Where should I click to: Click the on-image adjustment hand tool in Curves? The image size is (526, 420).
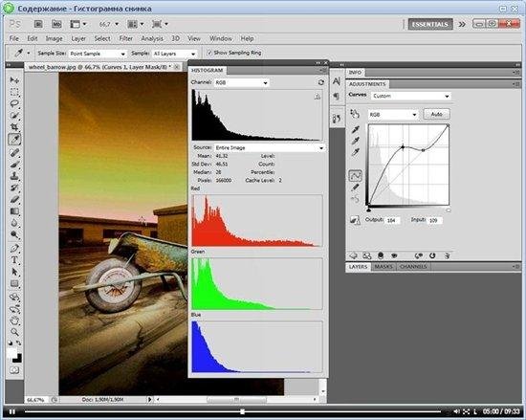355,114
